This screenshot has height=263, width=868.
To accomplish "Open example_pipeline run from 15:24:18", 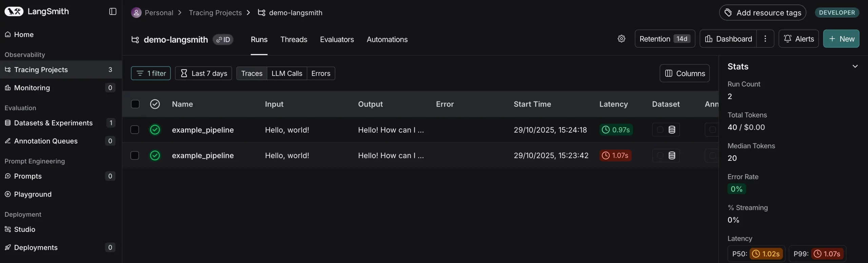I will point(203,130).
